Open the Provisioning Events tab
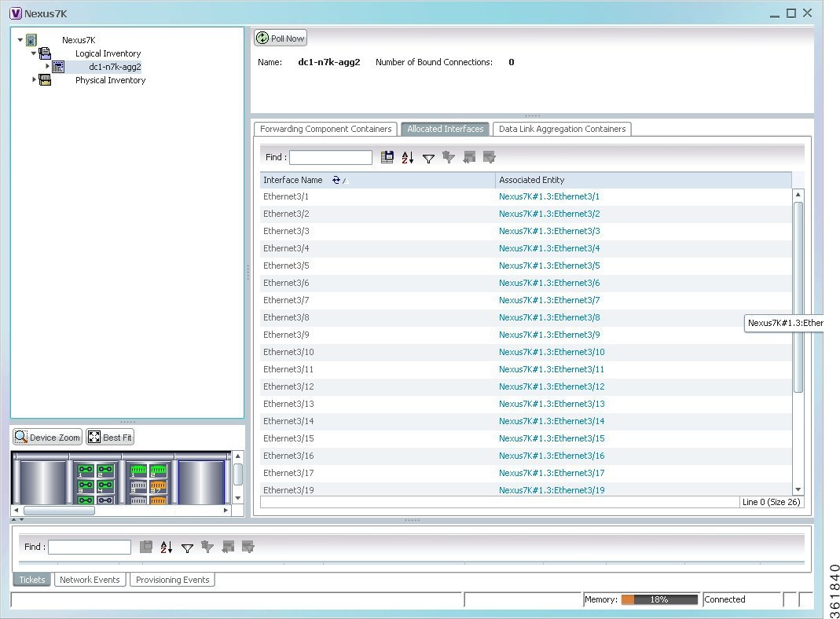840x619 pixels. click(173, 580)
